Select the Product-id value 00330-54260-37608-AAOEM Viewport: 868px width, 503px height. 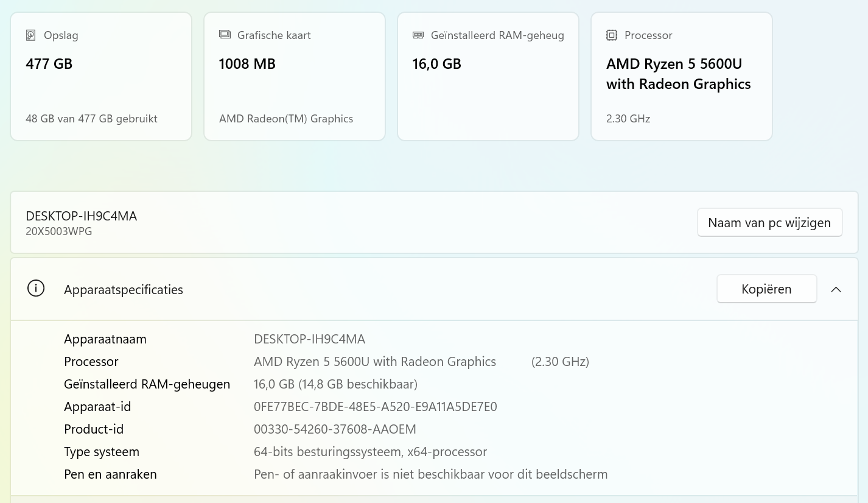click(335, 429)
